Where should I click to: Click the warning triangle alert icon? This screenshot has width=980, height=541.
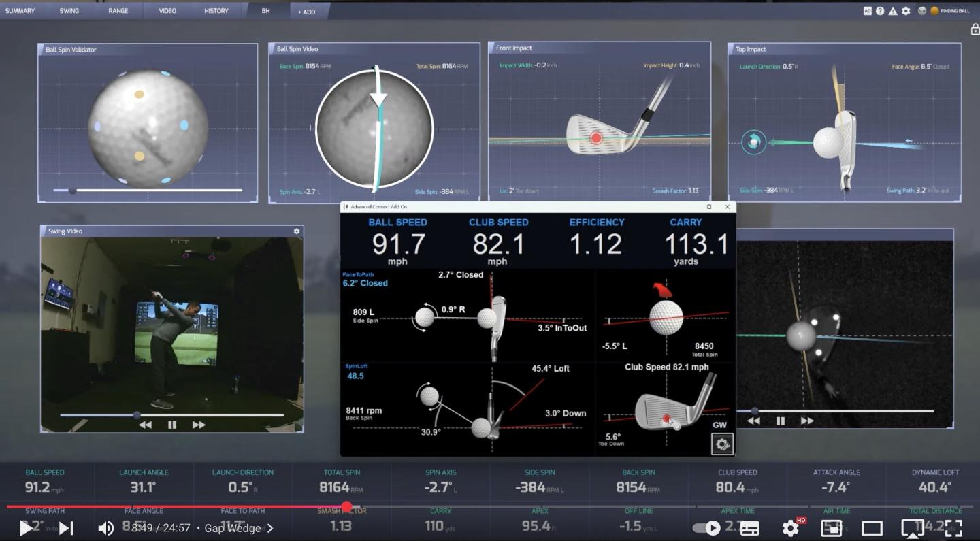[x=892, y=11]
